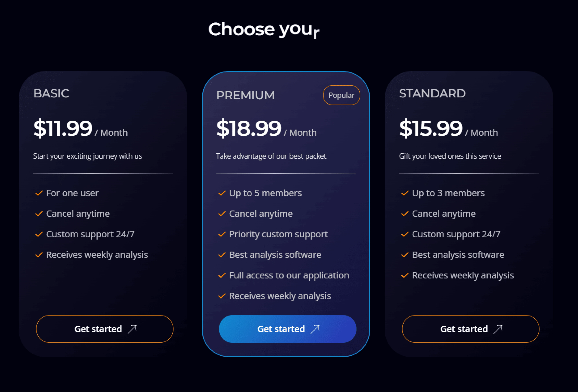This screenshot has height=392, width=578.
Task: Click checkmark next to 'Up to 5 members'
Action: pyautogui.click(x=222, y=193)
